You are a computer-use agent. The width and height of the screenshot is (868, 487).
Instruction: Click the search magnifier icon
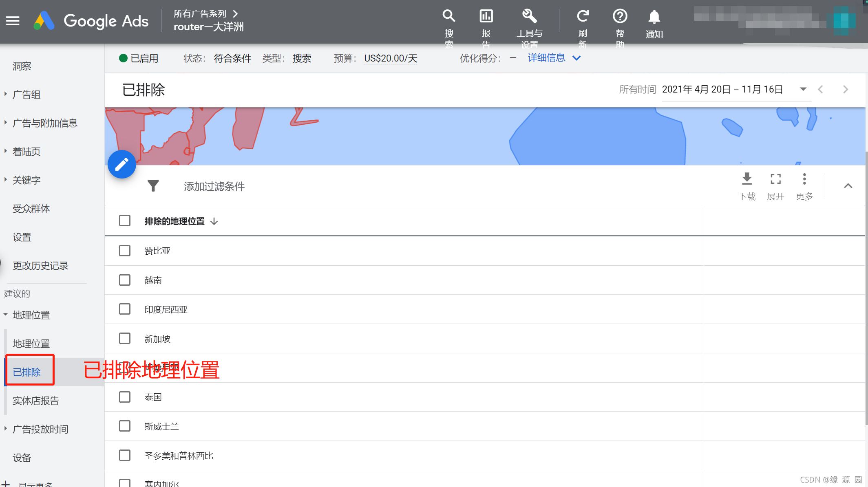tap(448, 16)
